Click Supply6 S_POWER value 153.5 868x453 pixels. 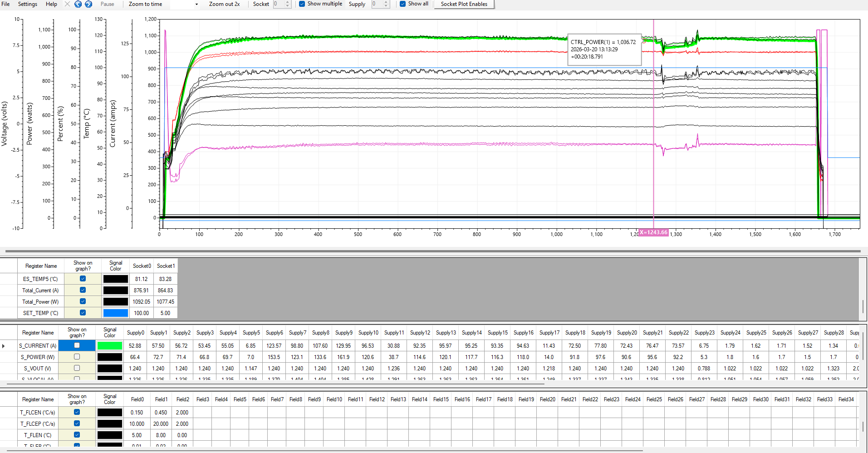coord(274,357)
